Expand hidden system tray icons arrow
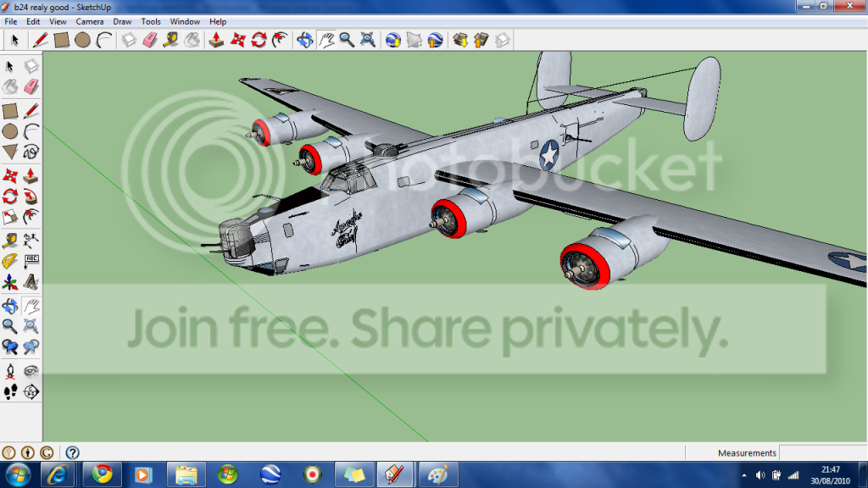 [x=744, y=475]
